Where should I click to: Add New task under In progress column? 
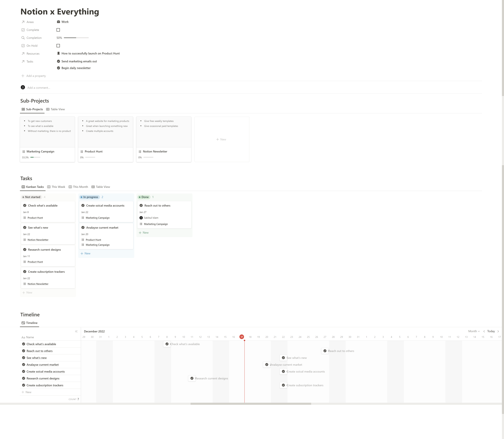tap(85, 254)
